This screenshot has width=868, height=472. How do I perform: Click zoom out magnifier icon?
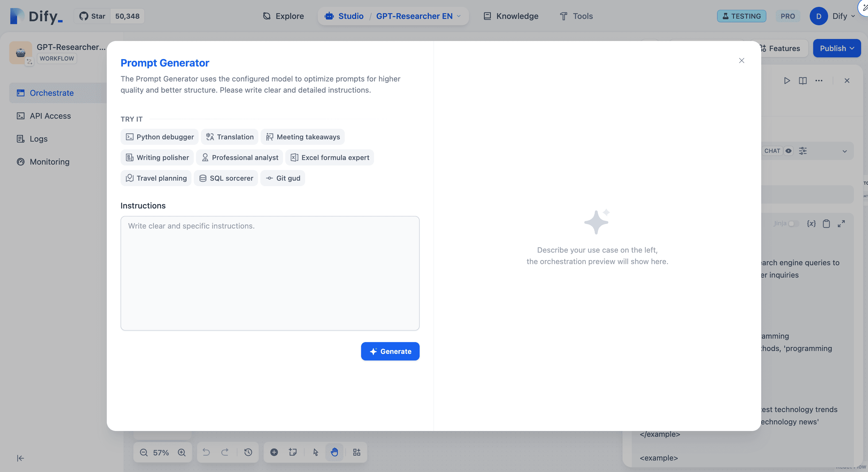[x=144, y=453]
